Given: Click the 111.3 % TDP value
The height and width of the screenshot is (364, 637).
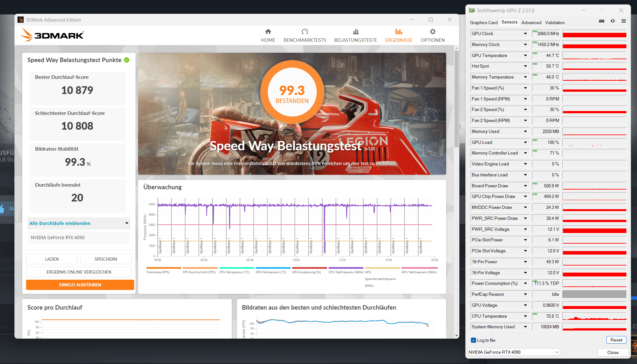Looking at the screenshot, I should pyautogui.click(x=546, y=283).
